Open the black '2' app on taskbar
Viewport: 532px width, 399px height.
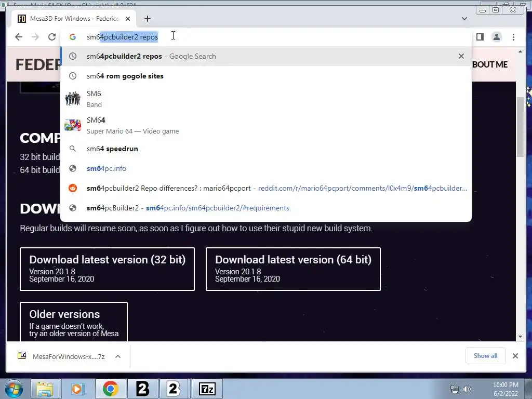click(142, 389)
